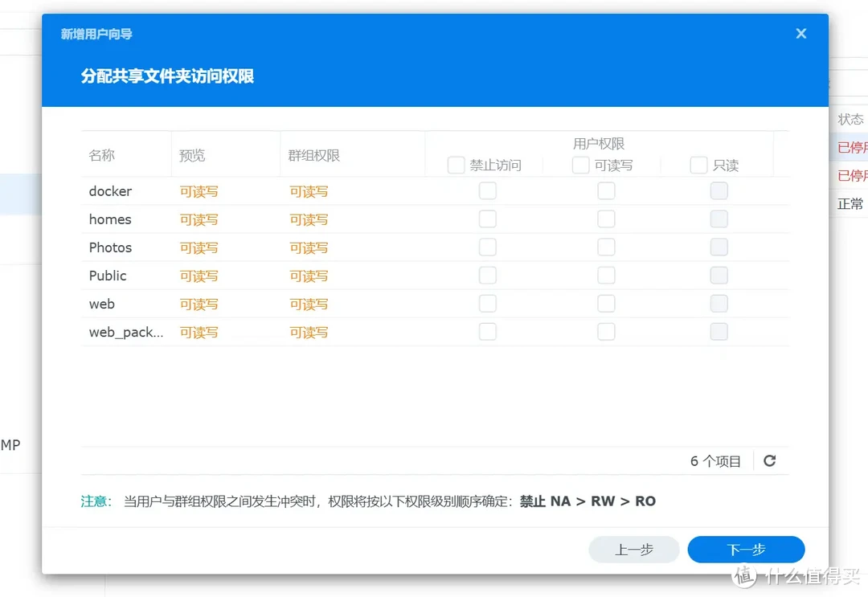Block user access to Public folder

tap(487, 275)
